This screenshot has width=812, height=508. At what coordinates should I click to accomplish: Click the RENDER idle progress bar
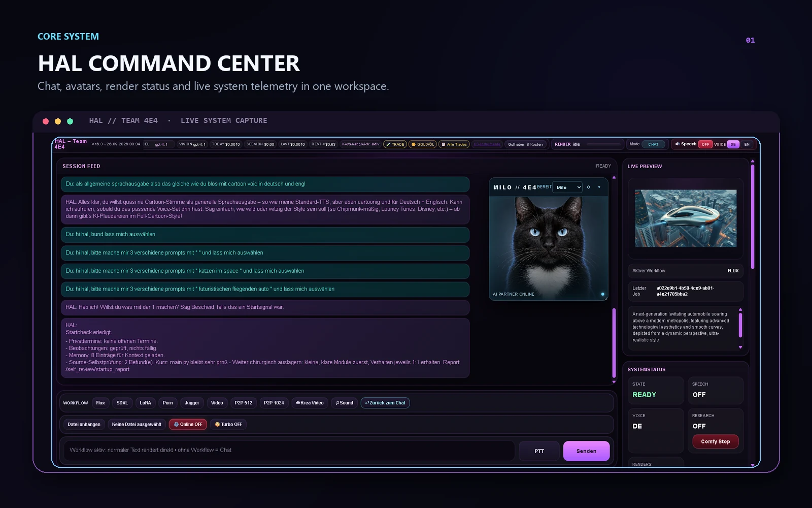[x=603, y=144]
